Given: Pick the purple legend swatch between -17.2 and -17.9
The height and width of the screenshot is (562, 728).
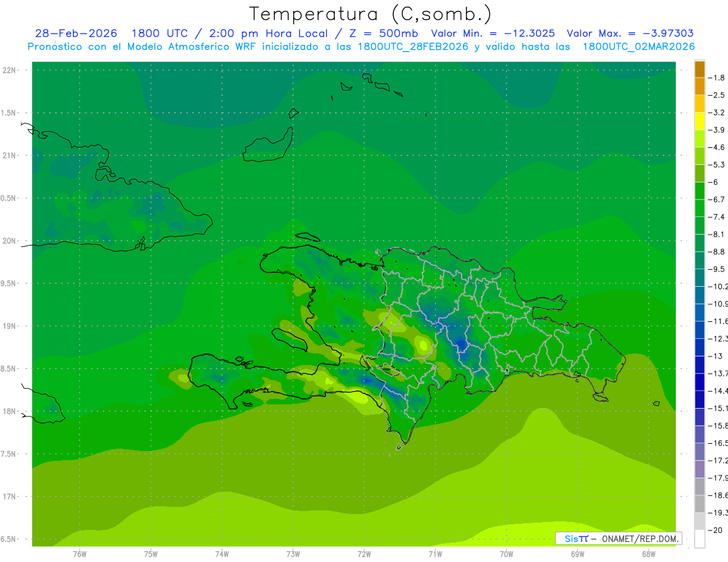Looking at the screenshot, I should 699,469.
